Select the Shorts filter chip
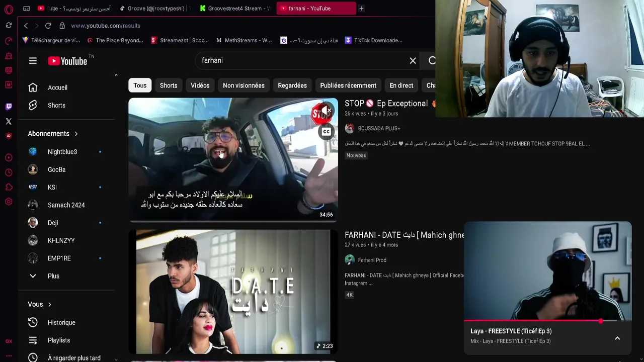This screenshot has height=362, width=644. [169, 85]
